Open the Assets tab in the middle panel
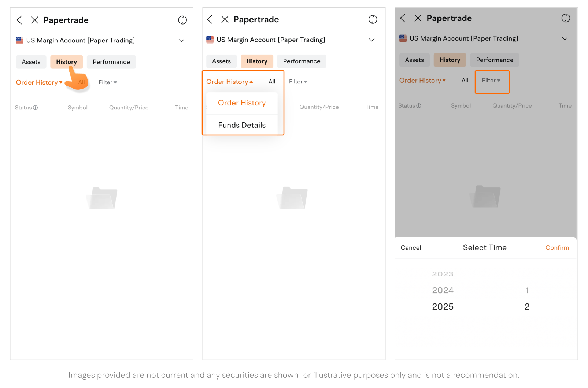Screen dimensions: 588x388 click(x=221, y=61)
